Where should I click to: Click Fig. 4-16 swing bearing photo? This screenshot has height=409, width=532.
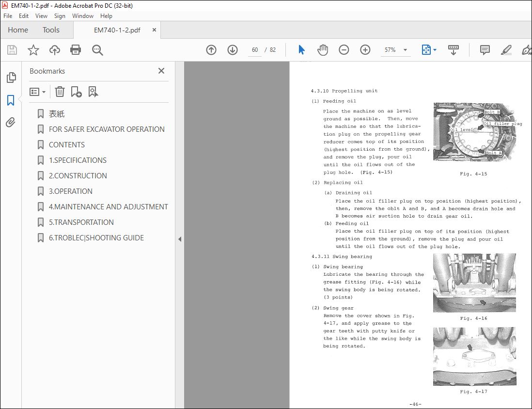tap(474, 283)
